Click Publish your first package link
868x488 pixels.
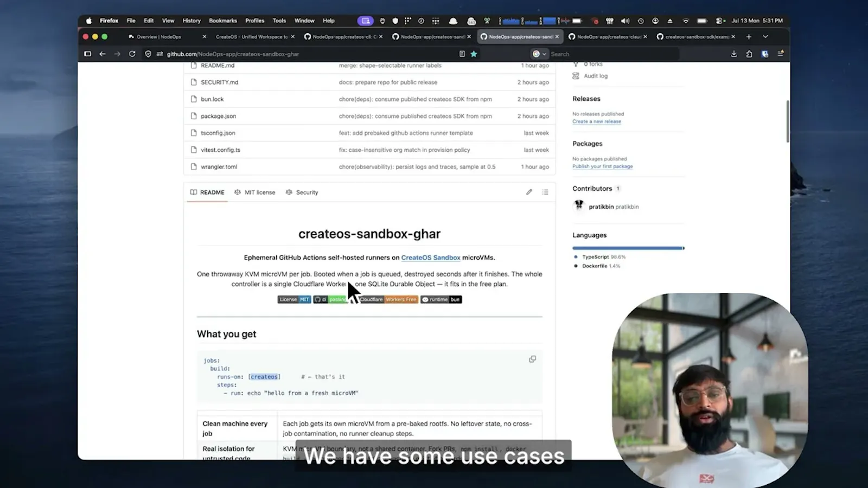point(602,166)
